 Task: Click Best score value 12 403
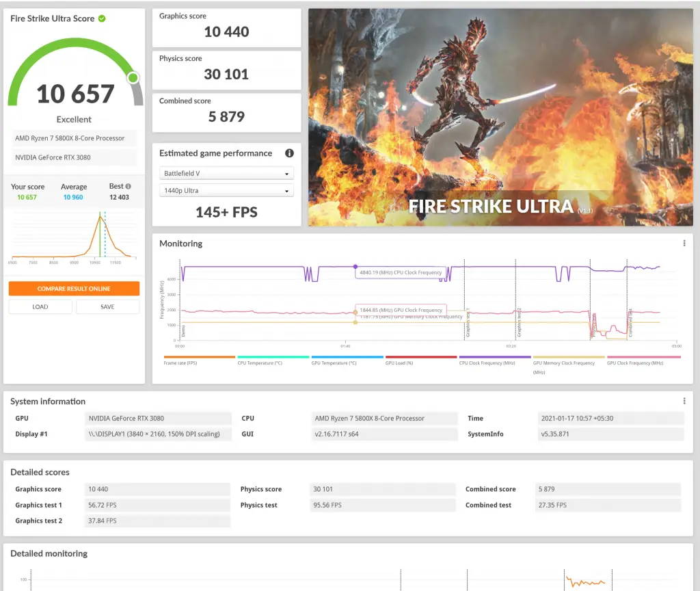point(119,198)
